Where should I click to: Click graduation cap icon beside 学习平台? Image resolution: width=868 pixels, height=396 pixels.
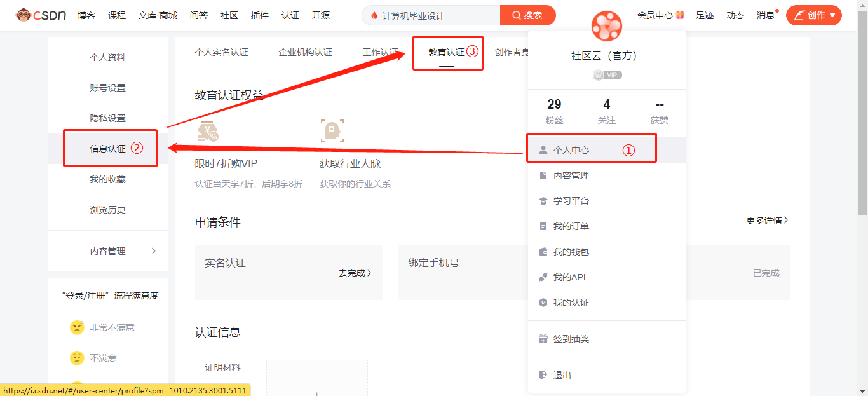tap(543, 201)
